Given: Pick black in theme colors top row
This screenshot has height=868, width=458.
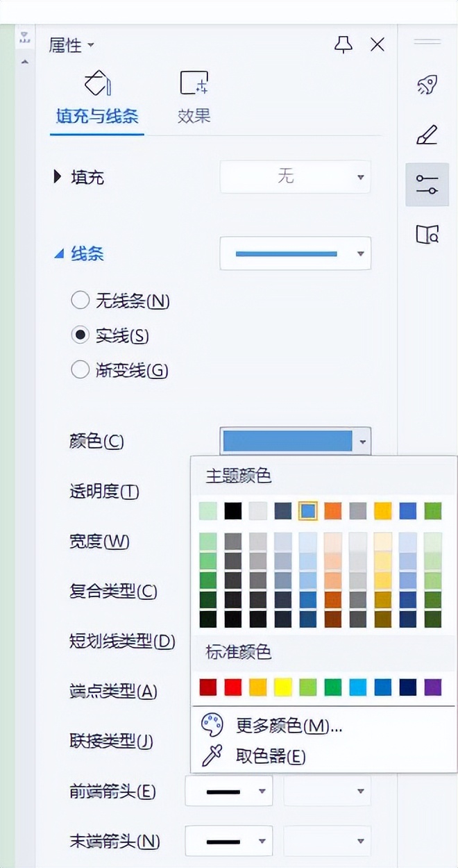Looking at the screenshot, I should point(233,511).
